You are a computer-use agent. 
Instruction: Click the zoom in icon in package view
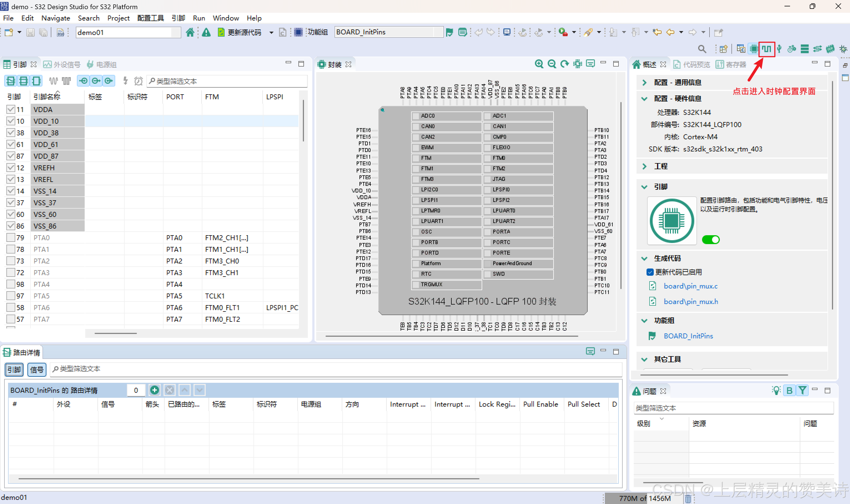point(539,64)
